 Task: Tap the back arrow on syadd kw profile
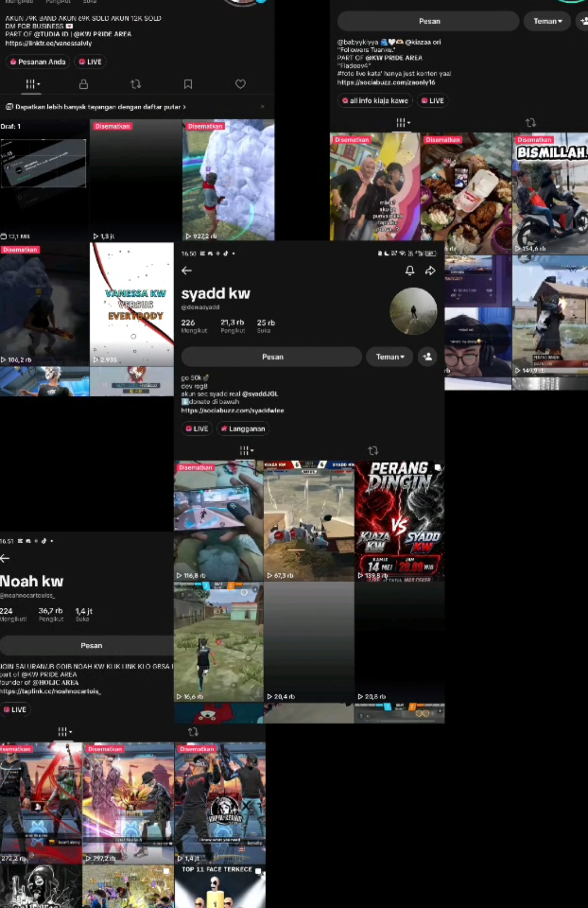point(187,271)
